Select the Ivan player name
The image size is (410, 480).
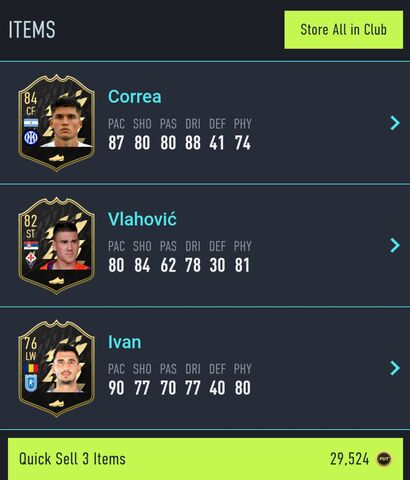pyautogui.click(x=125, y=342)
